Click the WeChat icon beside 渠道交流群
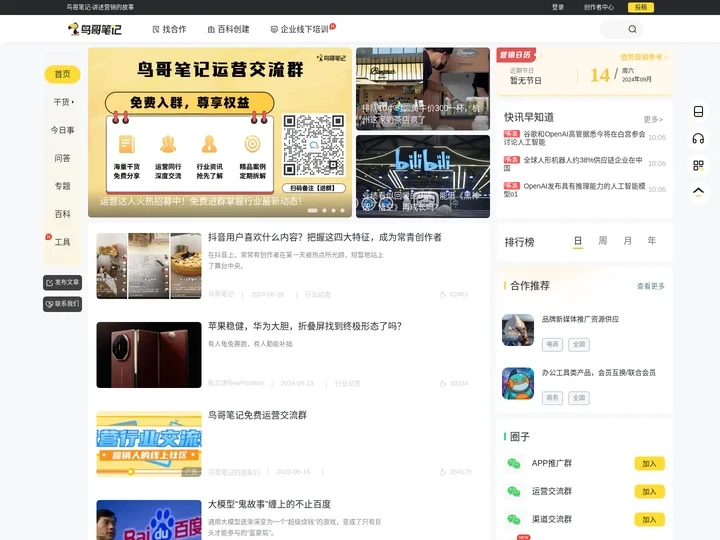The image size is (720, 540). (x=514, y=519)
